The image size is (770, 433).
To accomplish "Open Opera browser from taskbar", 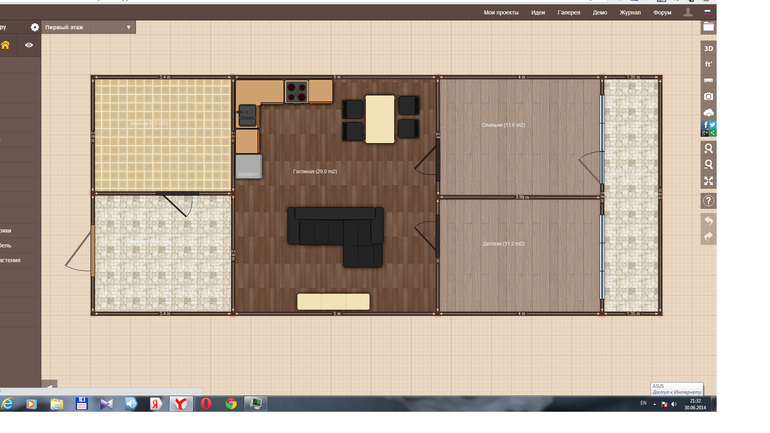I will pos(206,404).
